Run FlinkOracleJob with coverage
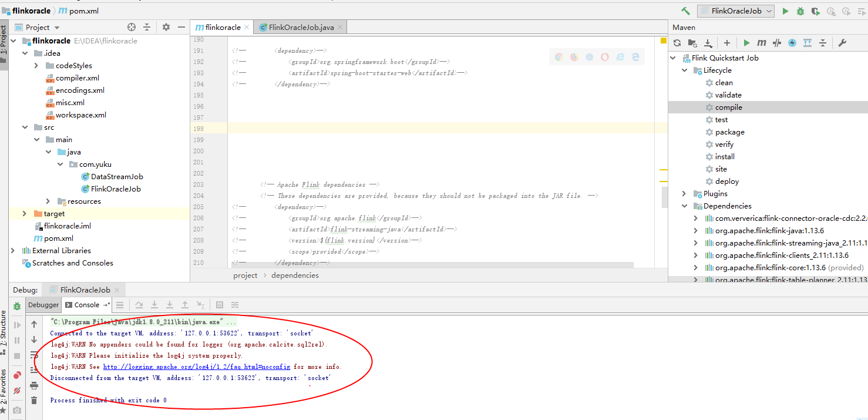 pyautogui.click(x=816, y=11)
